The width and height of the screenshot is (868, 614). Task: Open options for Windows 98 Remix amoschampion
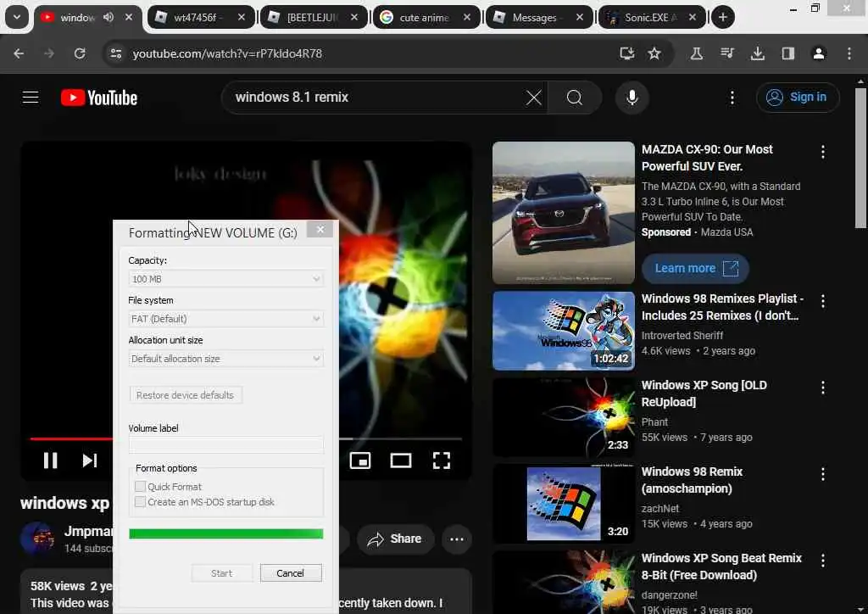(823, 474)
